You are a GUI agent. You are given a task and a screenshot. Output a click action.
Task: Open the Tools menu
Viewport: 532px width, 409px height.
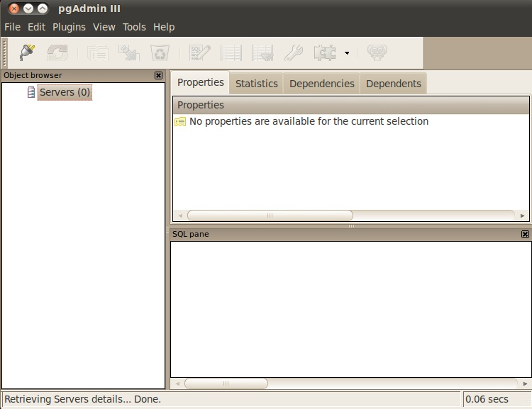coord(134,27)
